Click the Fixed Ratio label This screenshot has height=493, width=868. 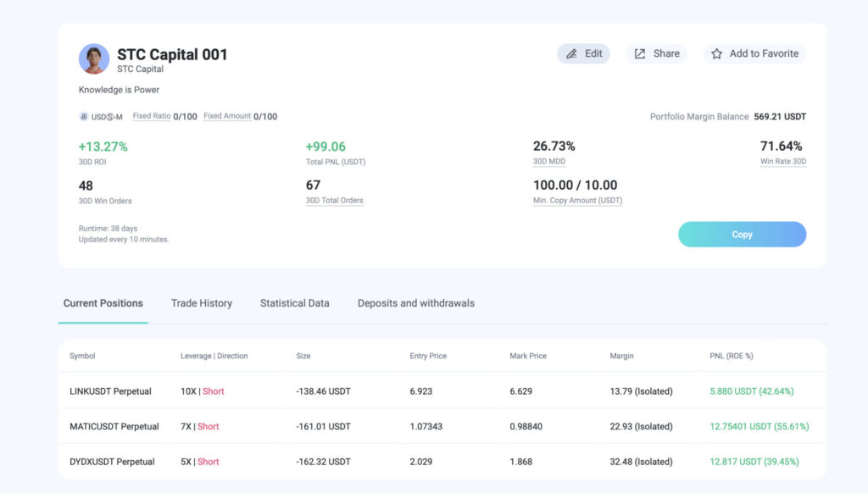(x=151, y=116)
